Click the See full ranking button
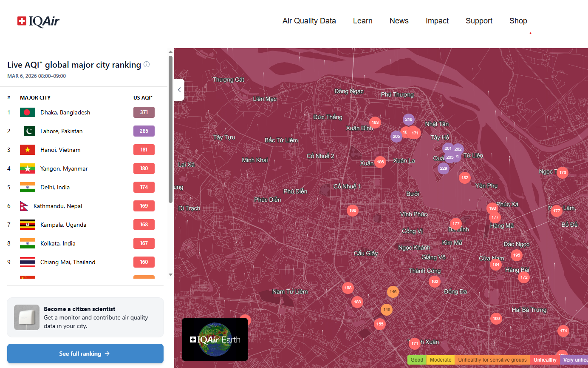 85,354
